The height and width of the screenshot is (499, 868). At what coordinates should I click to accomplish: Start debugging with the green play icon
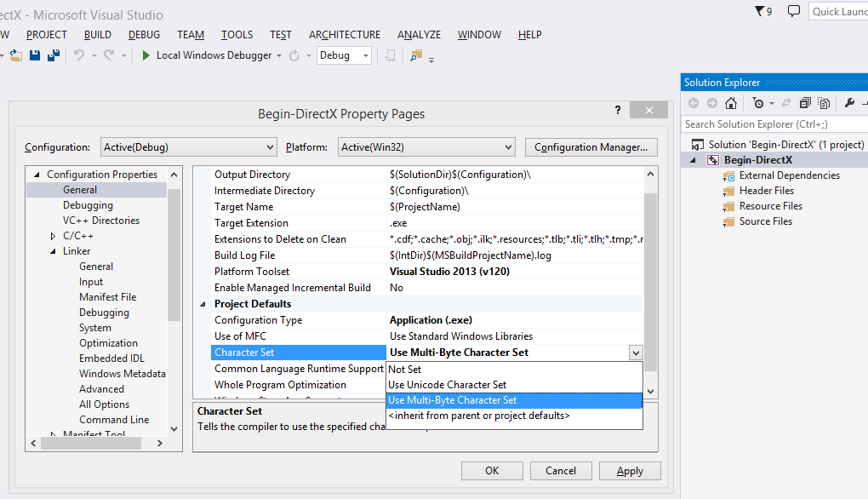pyautogui.click(x=146, y=55)
